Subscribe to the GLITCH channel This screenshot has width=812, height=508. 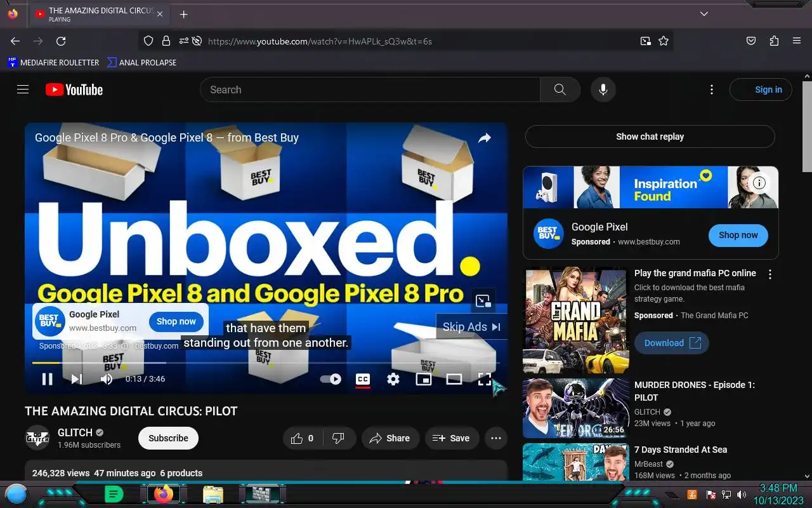tap(168, 438)
